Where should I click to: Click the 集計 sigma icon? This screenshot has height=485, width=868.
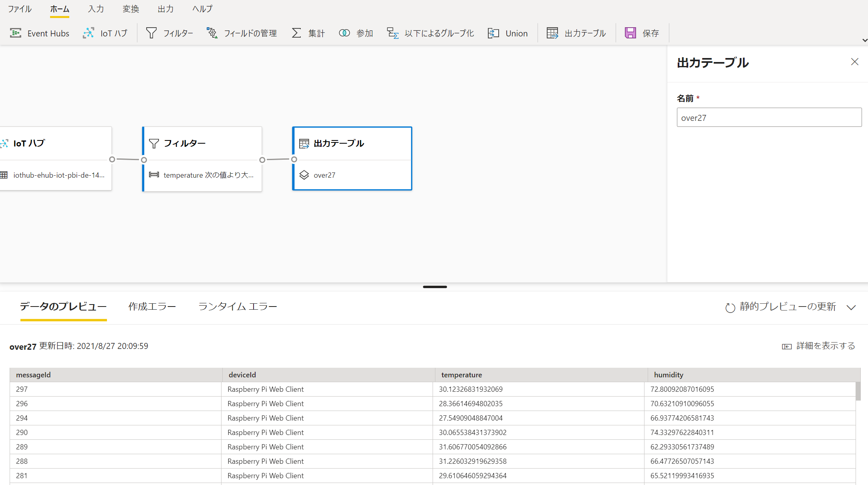(x=296, y=33)
